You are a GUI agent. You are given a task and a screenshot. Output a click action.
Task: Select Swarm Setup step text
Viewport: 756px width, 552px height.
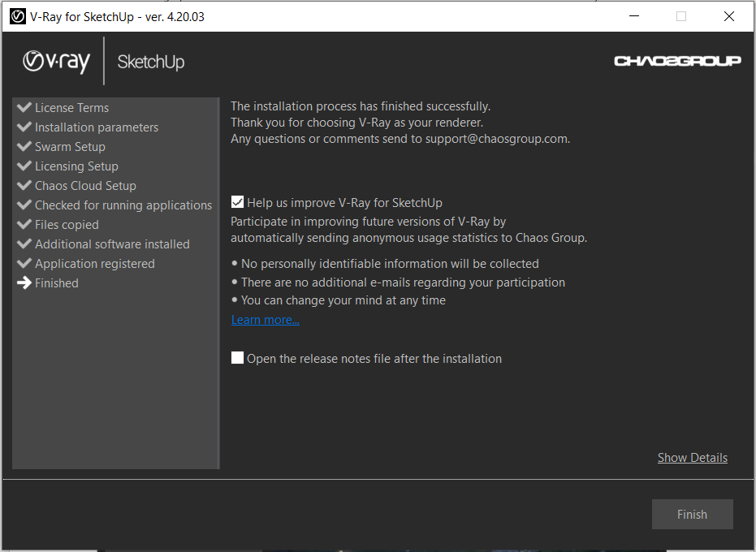tap(70, 147)
